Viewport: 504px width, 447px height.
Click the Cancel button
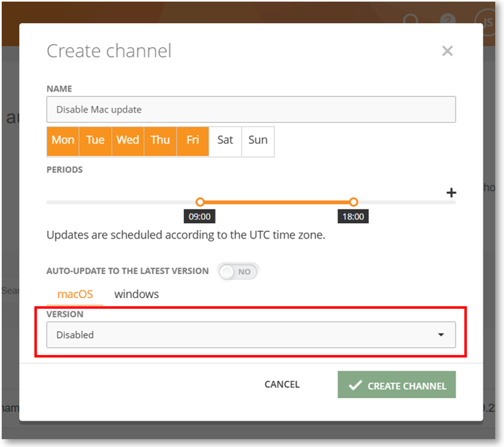(282, 384)
